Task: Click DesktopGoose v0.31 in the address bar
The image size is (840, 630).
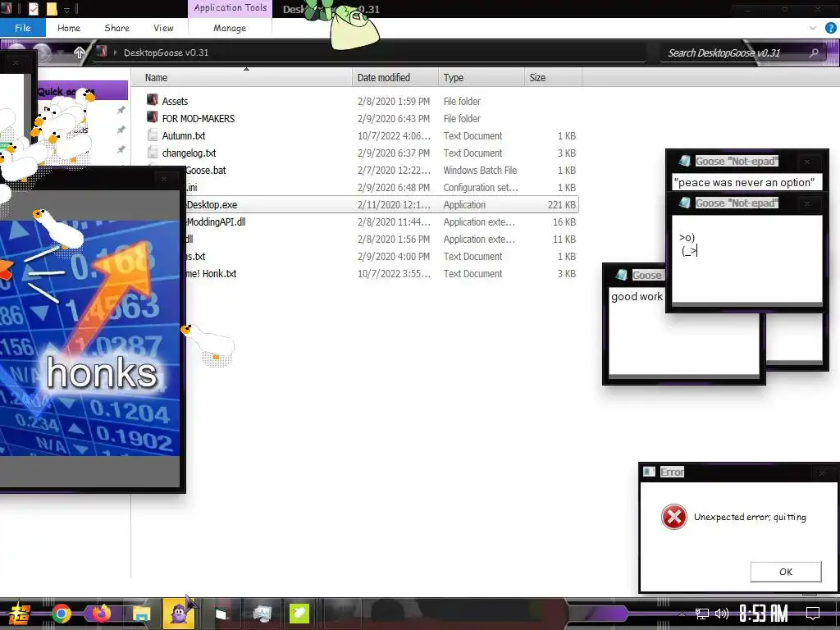Action: tap(166, 52)
